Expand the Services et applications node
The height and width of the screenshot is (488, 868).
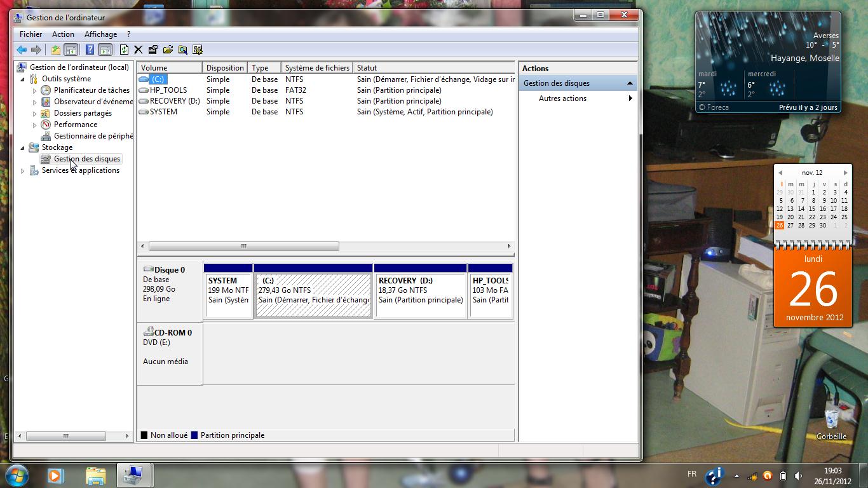coord(23,171)
